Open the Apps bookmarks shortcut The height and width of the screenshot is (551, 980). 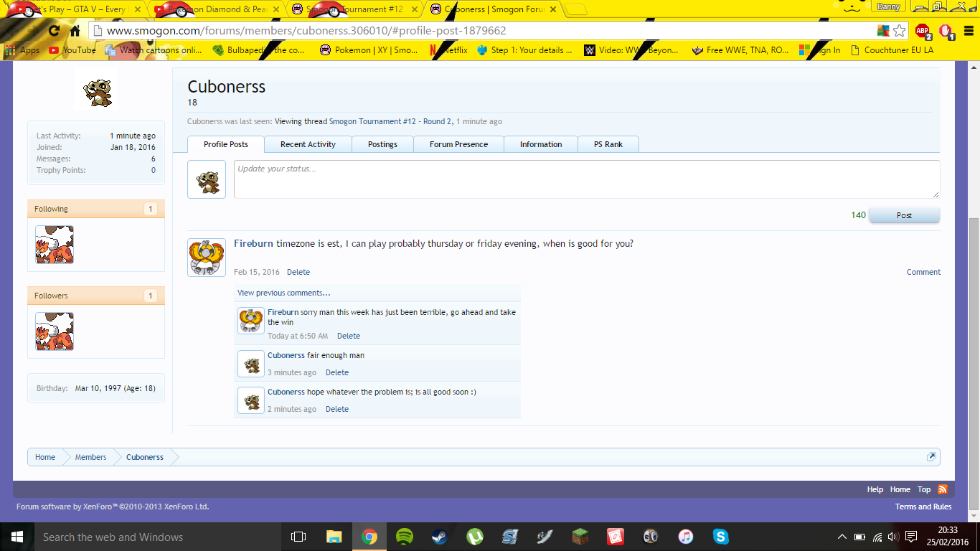[x=22, y=50]
